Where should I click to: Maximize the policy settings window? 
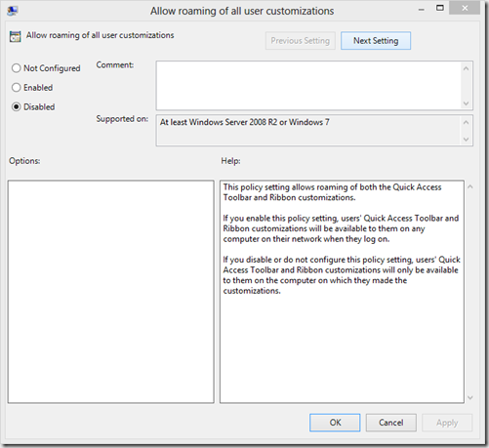point(440,8)
